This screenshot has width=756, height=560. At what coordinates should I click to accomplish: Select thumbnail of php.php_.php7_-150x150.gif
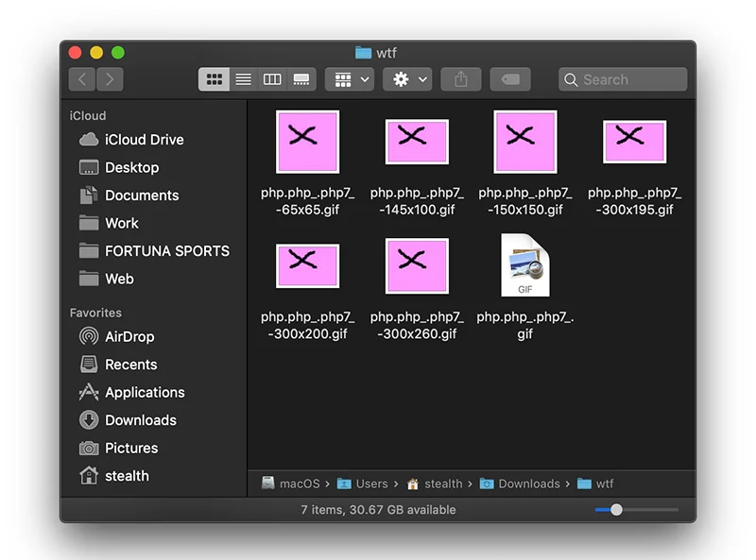click(x=525, y=142)
